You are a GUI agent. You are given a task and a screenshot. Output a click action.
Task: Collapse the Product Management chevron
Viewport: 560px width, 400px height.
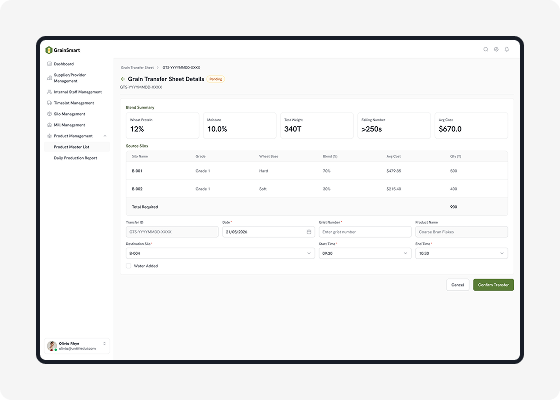click(x=105, y=136)
